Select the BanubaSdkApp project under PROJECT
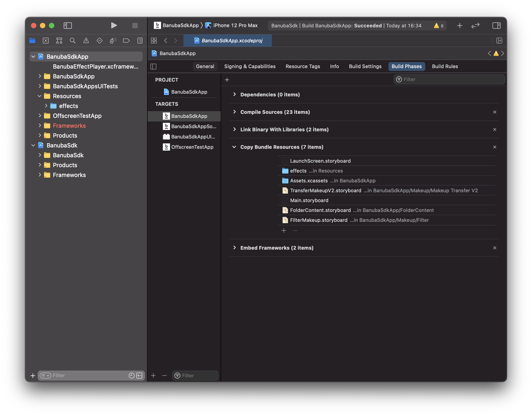 pos(184,92)
